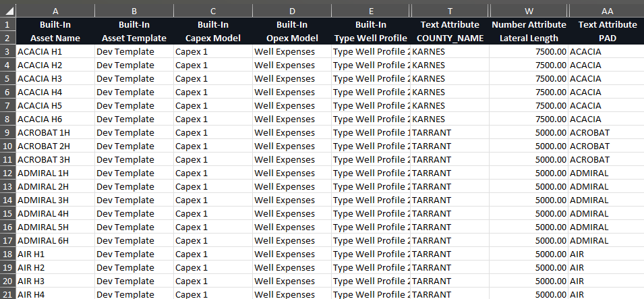Viewport: 644px width, 299px height.
Task: Click Dev Template in ACACIA H1 row
Action: 134,52
